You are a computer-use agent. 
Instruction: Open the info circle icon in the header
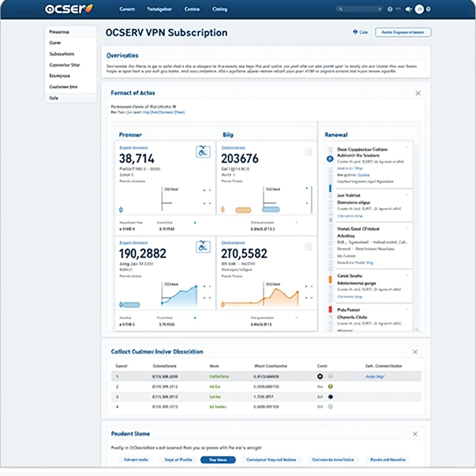pyautogui.click(x=390, y=9)
